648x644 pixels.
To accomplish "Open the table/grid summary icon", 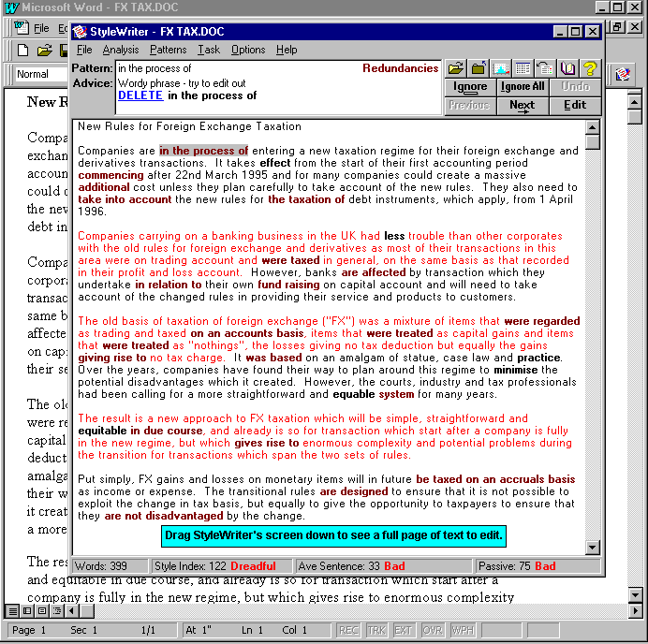I will tap(523, 68).
